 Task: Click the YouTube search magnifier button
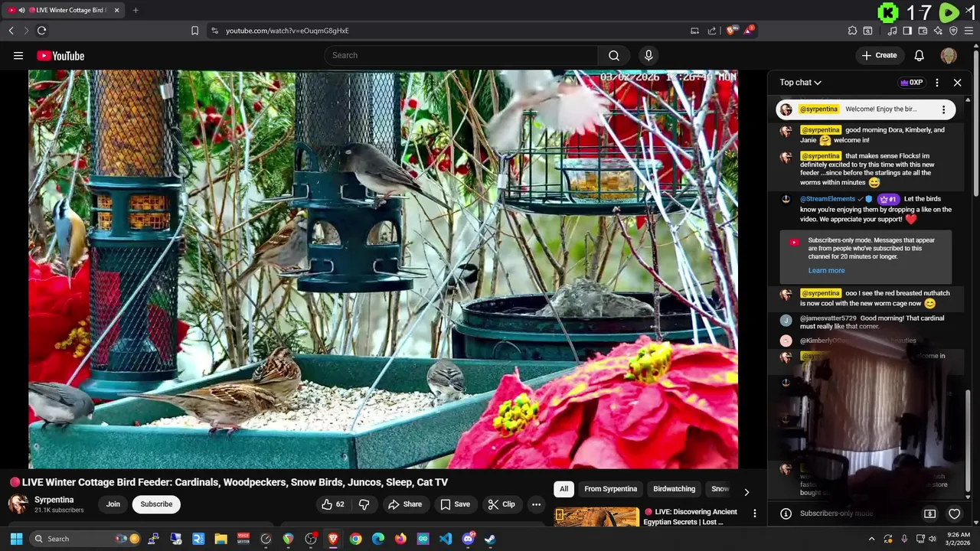click(x=614, y=55)
